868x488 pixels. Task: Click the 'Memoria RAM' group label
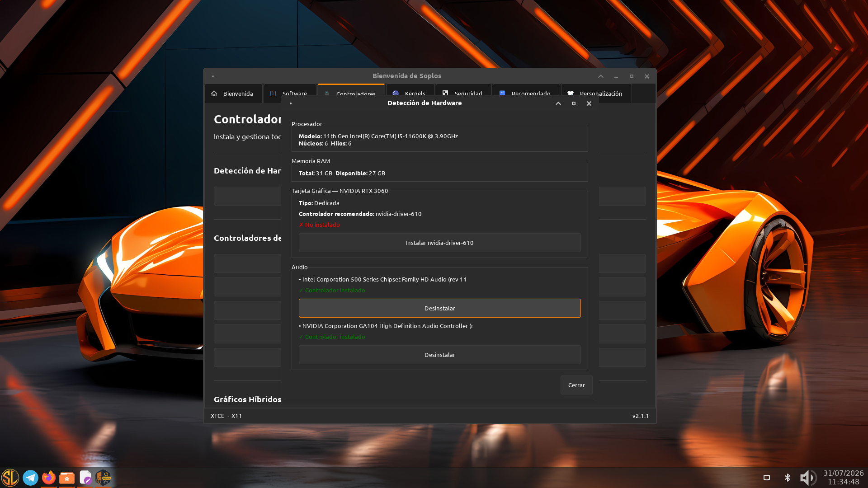[311, 161]
